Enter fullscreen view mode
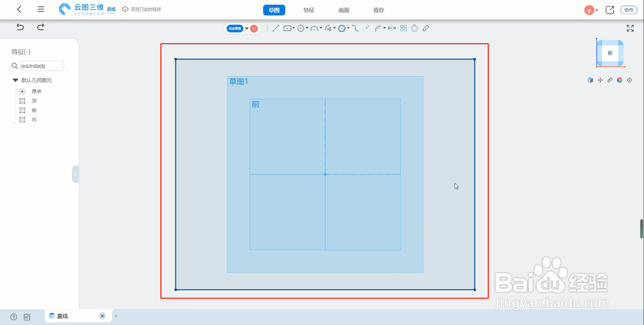 630,28
